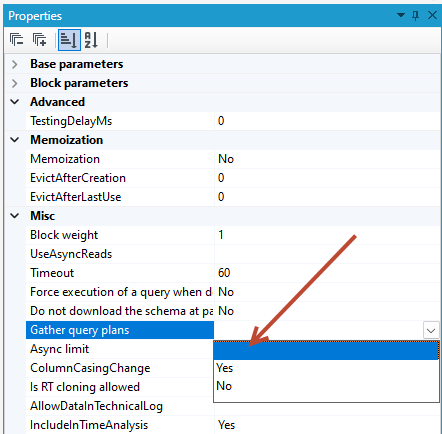Edit TestingDelayMs value field
Screen dimensions: 442x434
pyautogui.click(x=327, y=121)
